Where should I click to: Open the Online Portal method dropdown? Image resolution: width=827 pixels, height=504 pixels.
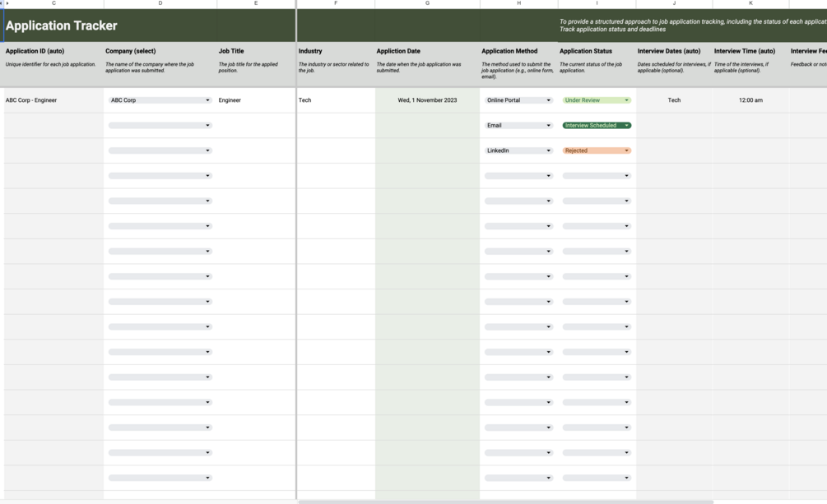pos(518,100)
